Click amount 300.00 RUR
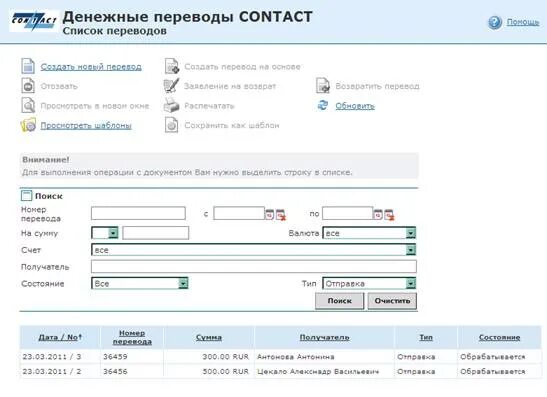The height and width of the screenshot is (397, 547). tap(226, 357)
